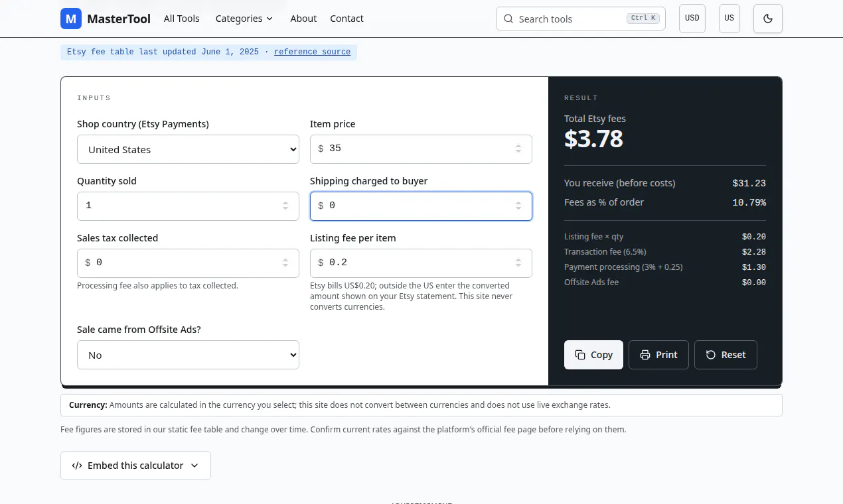Select the $3.78 total Etsy fees value
Screen dimensions: 843x504
593,139
